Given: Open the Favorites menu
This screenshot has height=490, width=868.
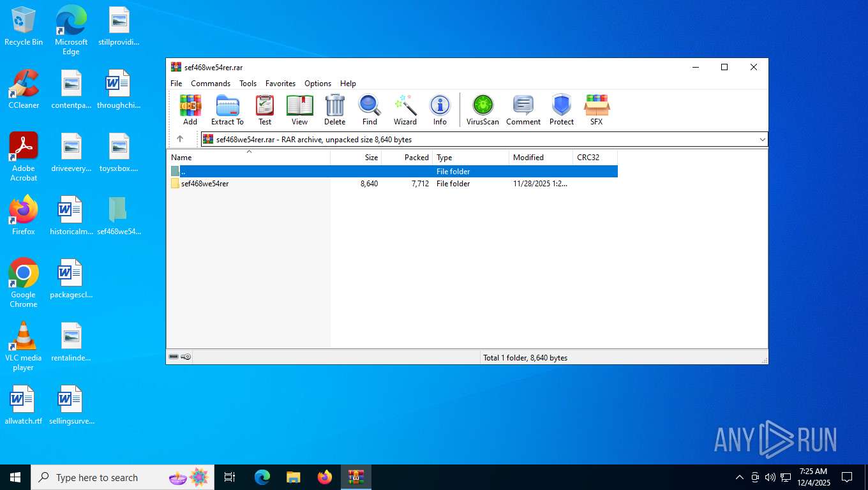Looking at the screenshot, I should click(x=280, y=84).
